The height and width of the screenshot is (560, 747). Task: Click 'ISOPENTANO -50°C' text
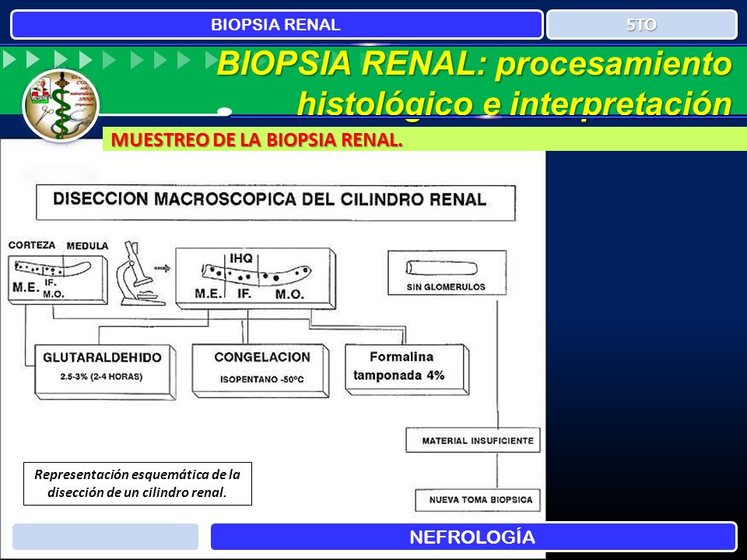261,380
